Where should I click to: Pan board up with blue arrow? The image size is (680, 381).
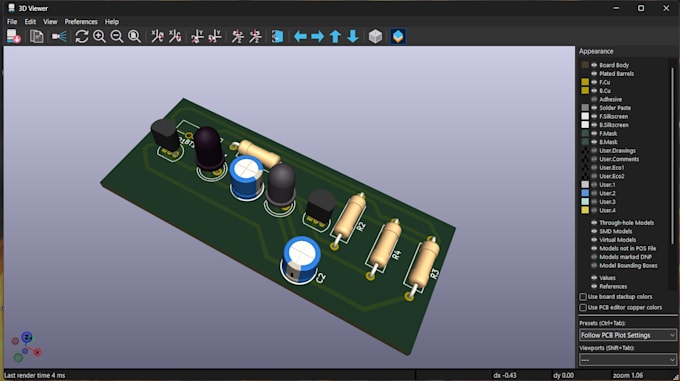335,36
